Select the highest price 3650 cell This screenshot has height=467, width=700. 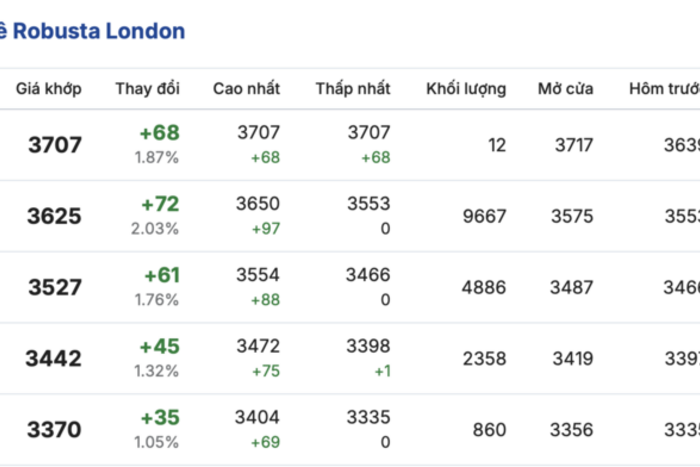(258, 204)
